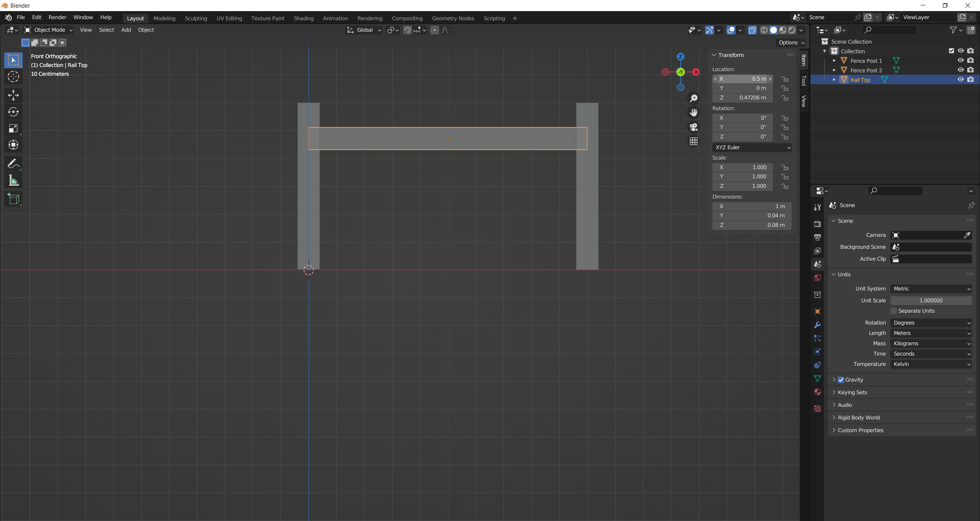The height and width of the screenshot is (521, 980).
Task: Enable the Separate Units checkbox
Action: point(894,311)
